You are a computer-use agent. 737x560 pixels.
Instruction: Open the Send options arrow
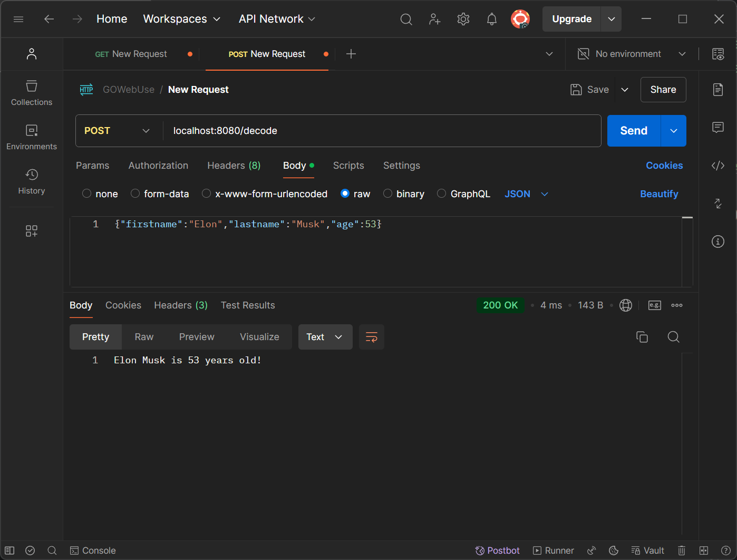click(674, 131)
